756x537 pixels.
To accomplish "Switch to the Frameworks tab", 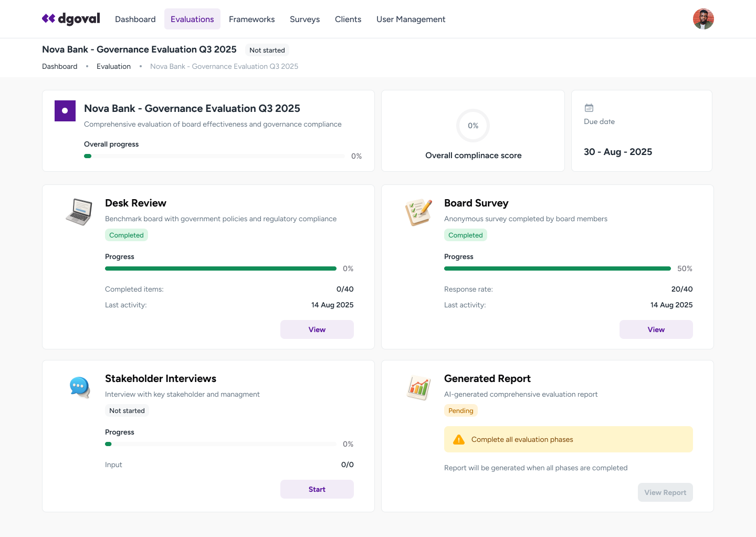I will 251,19.
